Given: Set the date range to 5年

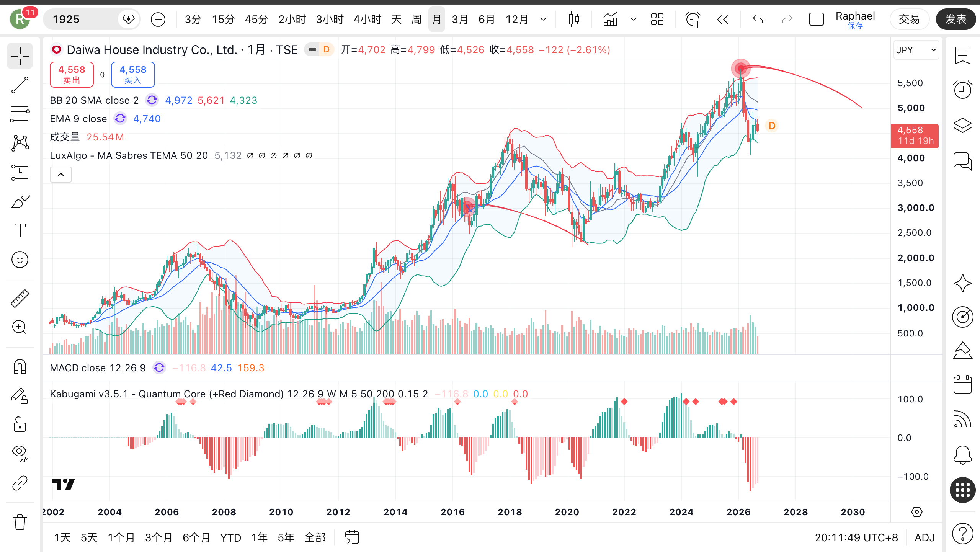Looking at the screenshot, I should coord(286,538).
